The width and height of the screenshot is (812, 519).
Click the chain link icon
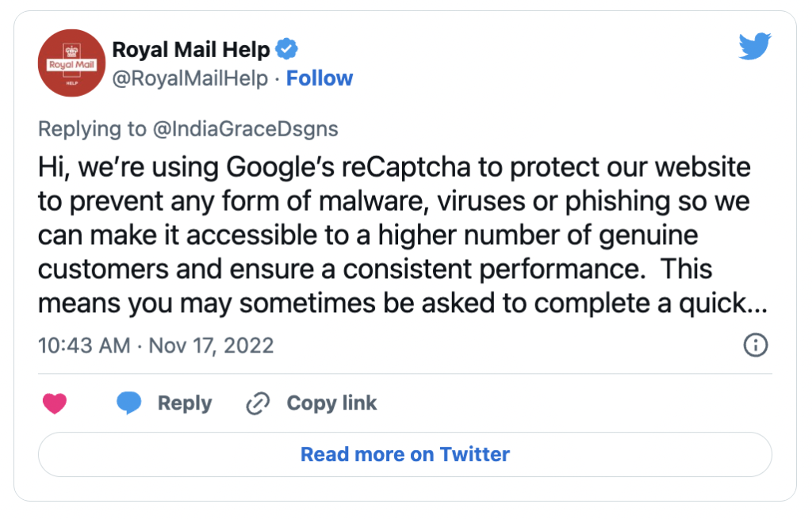[x=258, y=403]
